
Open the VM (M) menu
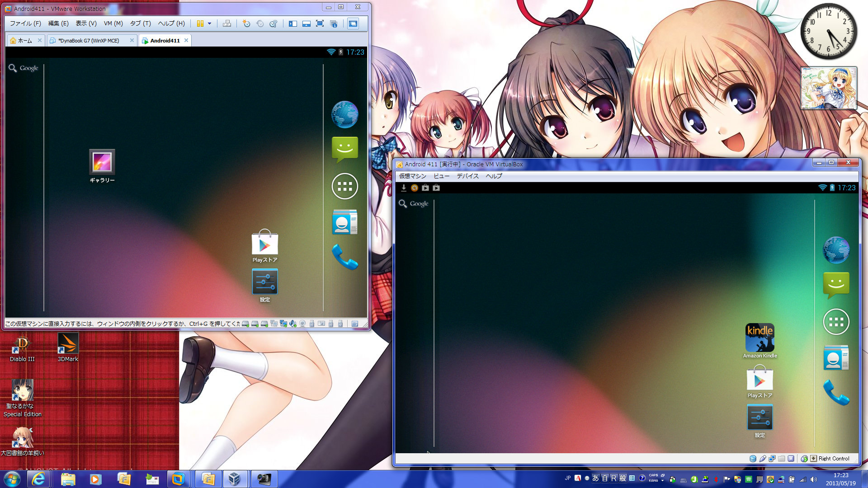point(113,23)
